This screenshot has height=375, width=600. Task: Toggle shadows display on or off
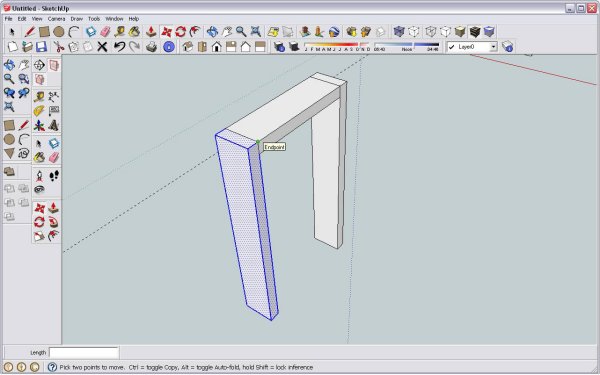[x=293, y=47]
